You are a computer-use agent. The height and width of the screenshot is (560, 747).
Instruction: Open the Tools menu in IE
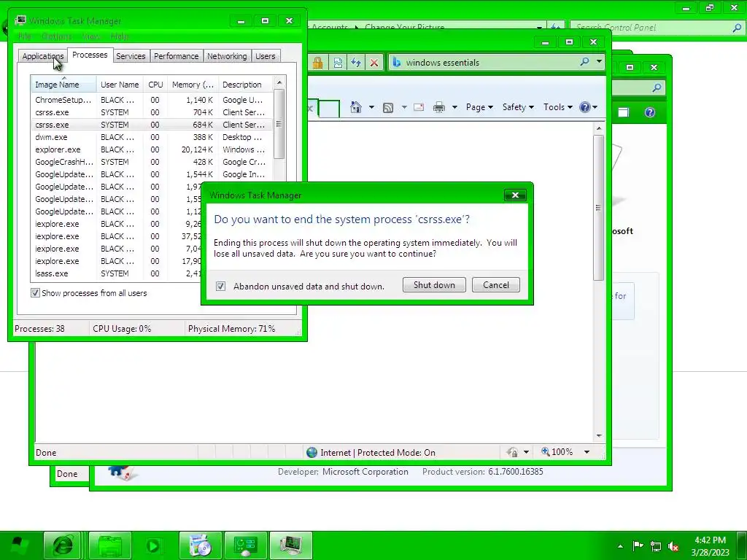coord(558,107)
